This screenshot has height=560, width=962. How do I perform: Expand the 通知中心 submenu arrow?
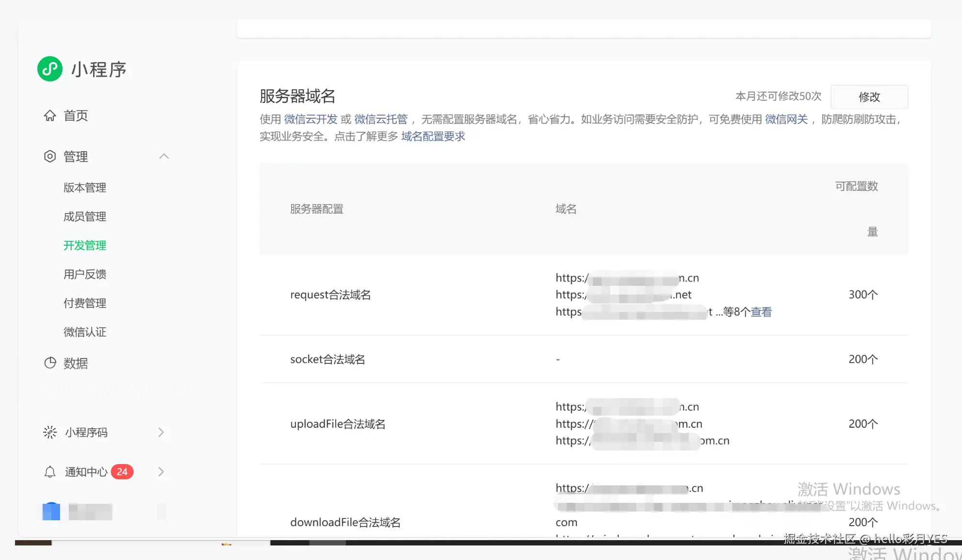[x=161, y=472]
